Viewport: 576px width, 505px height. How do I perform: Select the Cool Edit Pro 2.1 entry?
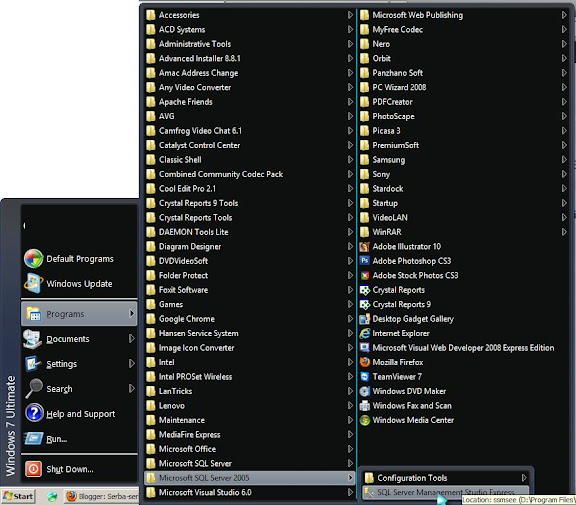point(249,188)
